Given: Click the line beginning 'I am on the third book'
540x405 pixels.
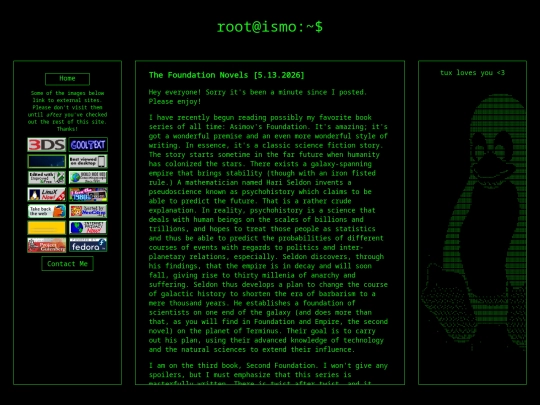Looking at the screenshot, I should click(268, 366).
